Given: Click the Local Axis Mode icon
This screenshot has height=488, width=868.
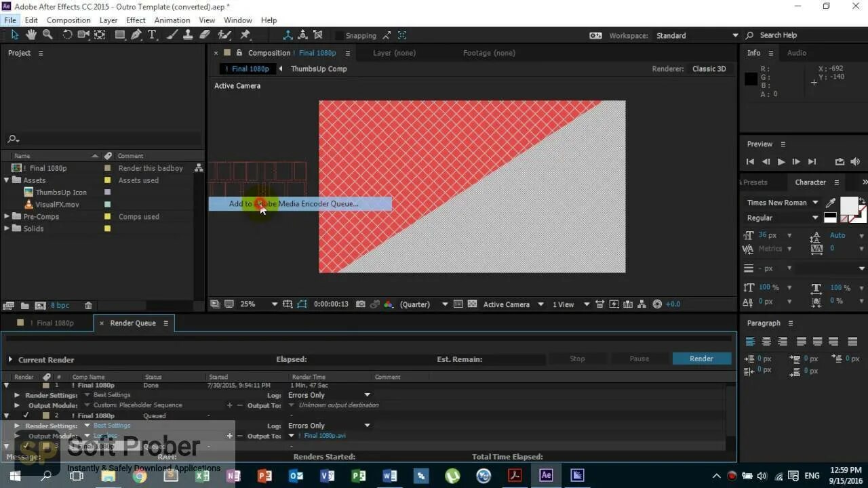Looking at the screenshot, I should click(288, 35).
